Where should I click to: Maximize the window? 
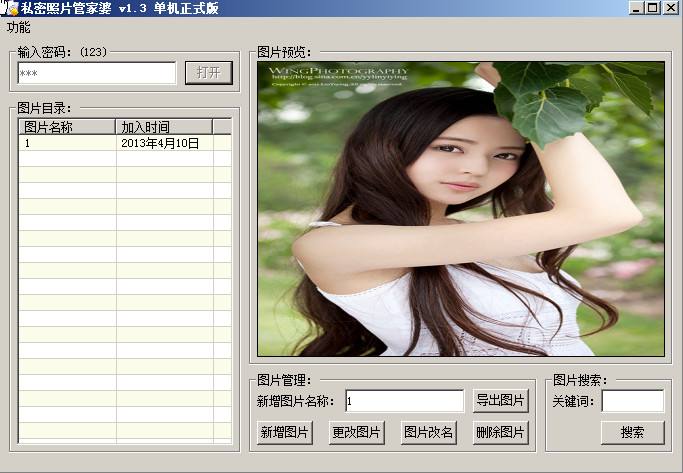653,8
